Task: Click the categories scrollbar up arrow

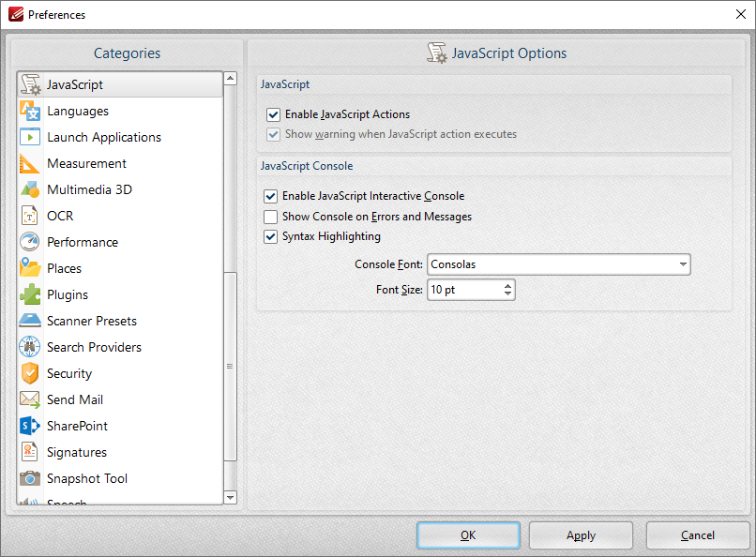Action: click(231, 78)
